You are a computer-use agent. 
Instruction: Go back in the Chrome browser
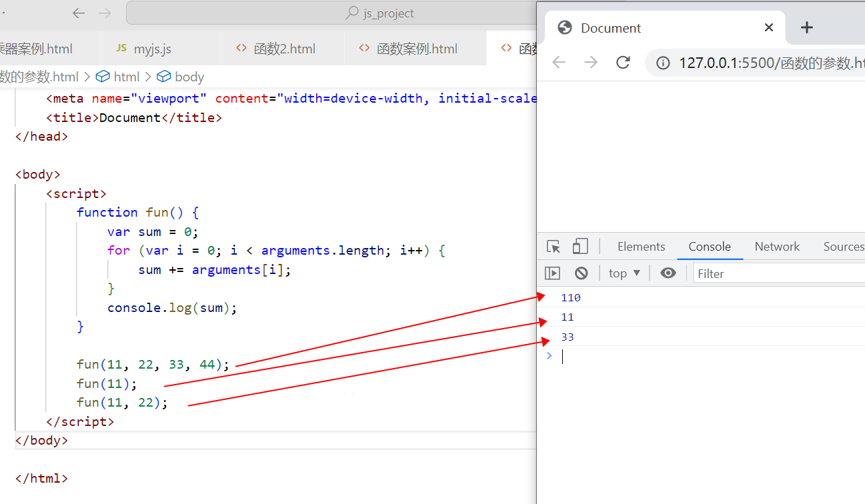click(559, 63)
